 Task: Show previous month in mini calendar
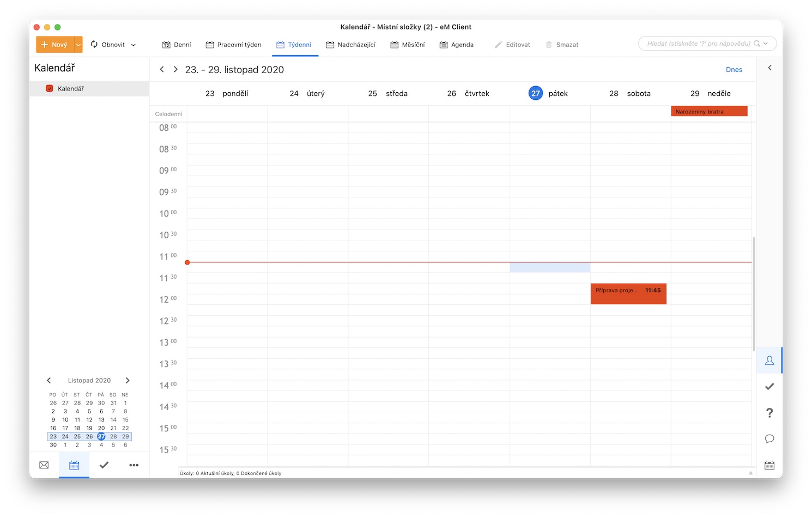tap(49, 381)
